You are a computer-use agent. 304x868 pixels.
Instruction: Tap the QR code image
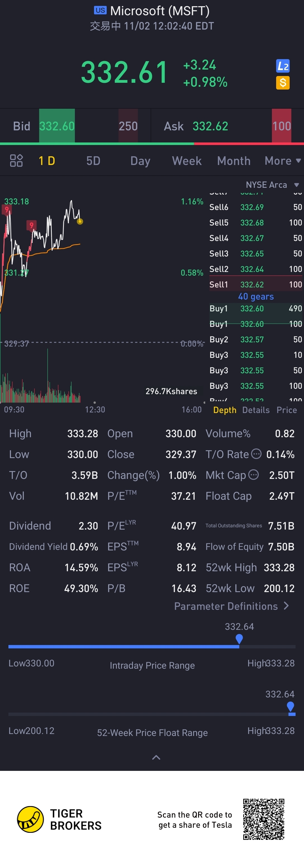[263, 819]
